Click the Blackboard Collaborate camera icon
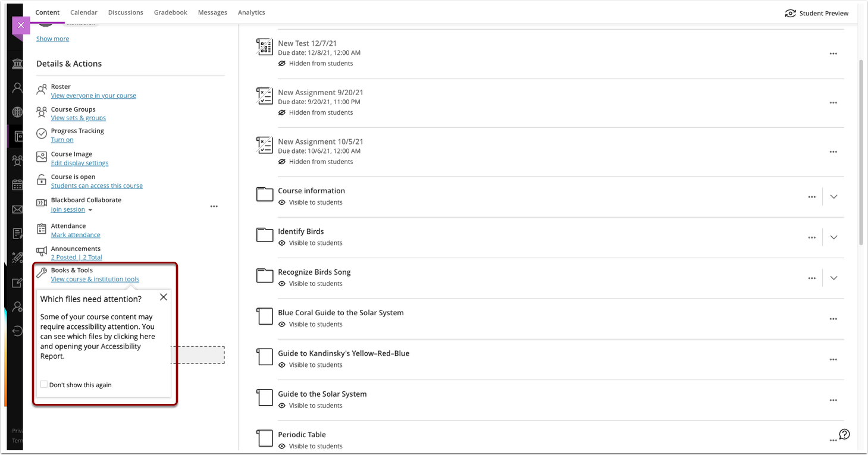The width and height of the screenshot is (868, 455). [x=42, y=203]
